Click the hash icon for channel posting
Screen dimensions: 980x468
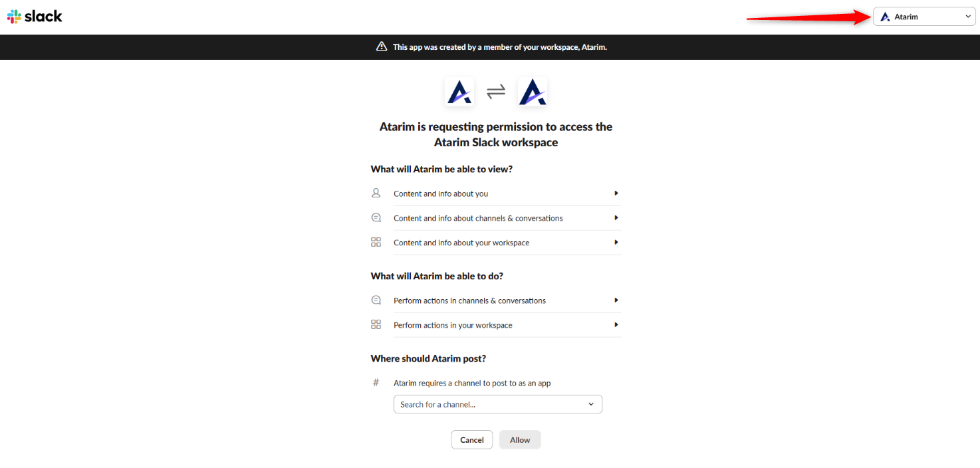tap(376, 383)
